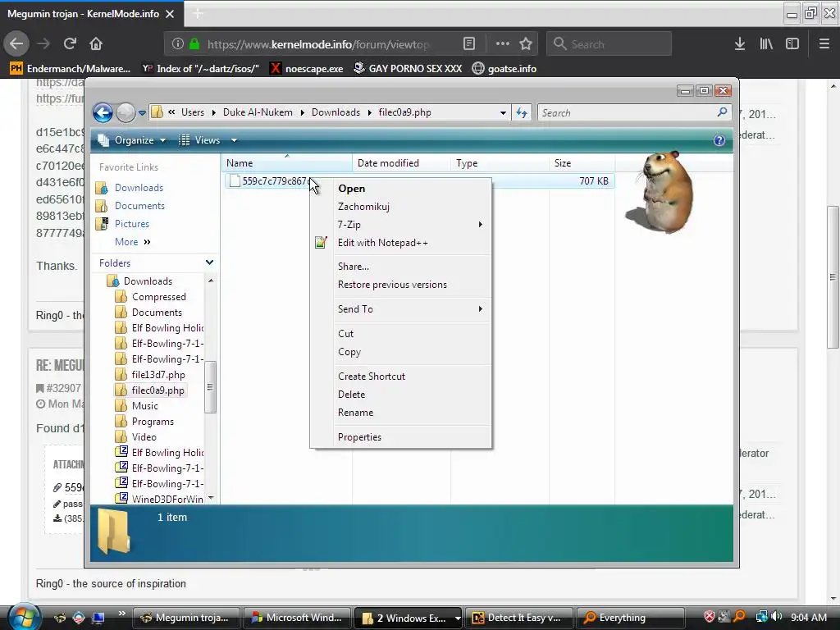Screen dimensions: 840x630
Task: Select WineD3DForWin archive in tree
Action: coord(167,500)
